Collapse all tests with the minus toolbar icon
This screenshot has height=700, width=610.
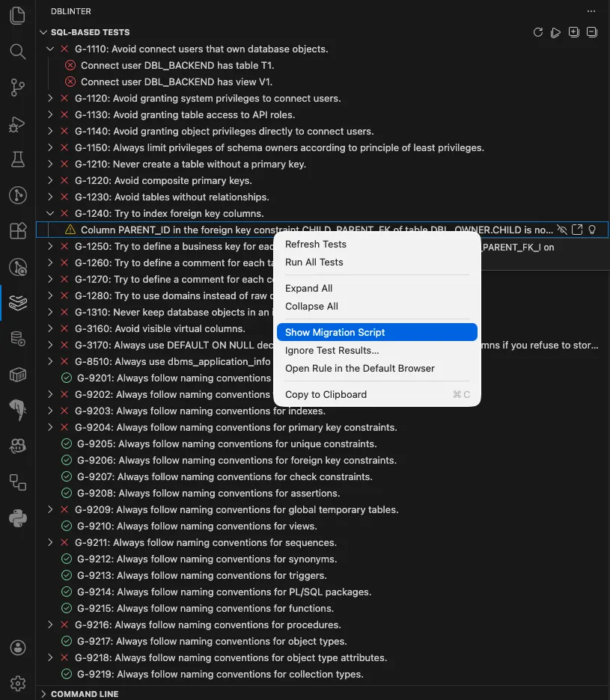click(x=590, y=32)
